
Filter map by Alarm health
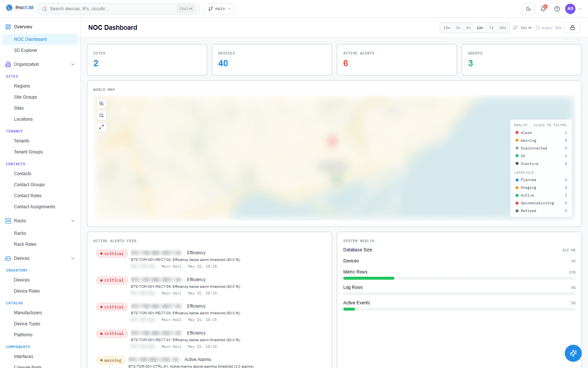coord(541,133)
